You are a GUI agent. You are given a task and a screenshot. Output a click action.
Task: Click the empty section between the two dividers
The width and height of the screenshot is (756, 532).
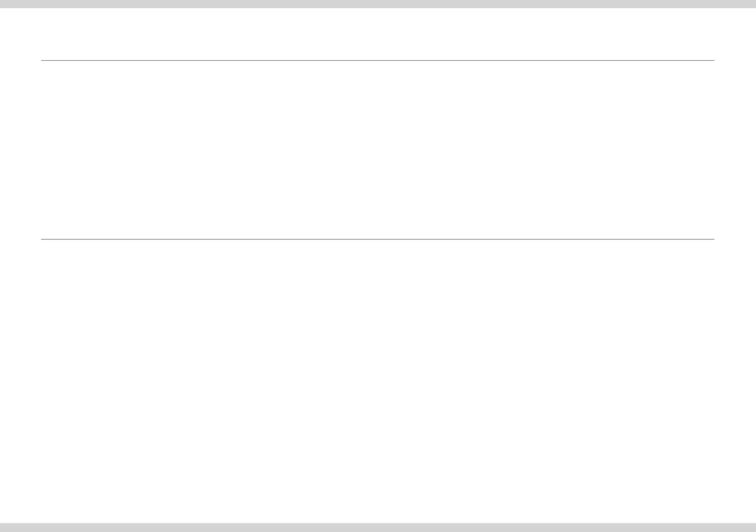point(378,149)
